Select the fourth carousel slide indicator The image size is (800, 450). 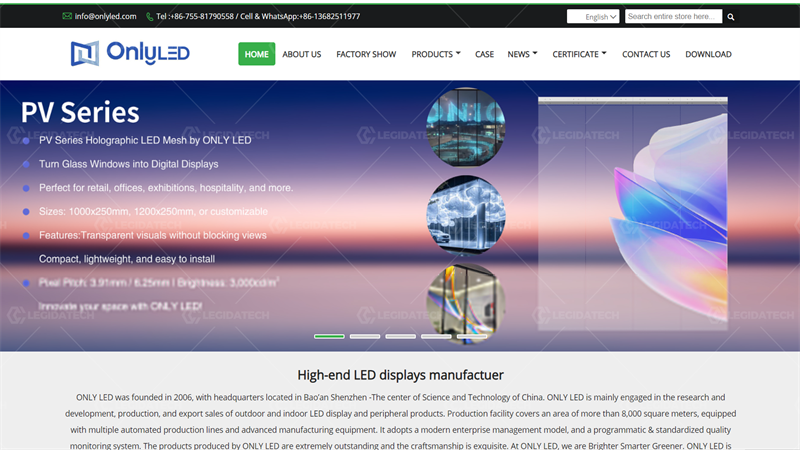(x=436, y=336)
